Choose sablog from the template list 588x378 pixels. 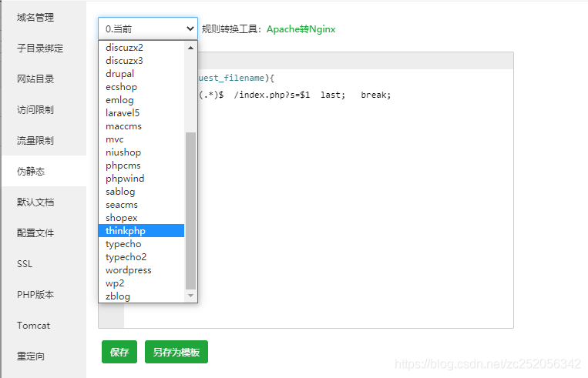[x=141, y=192]
